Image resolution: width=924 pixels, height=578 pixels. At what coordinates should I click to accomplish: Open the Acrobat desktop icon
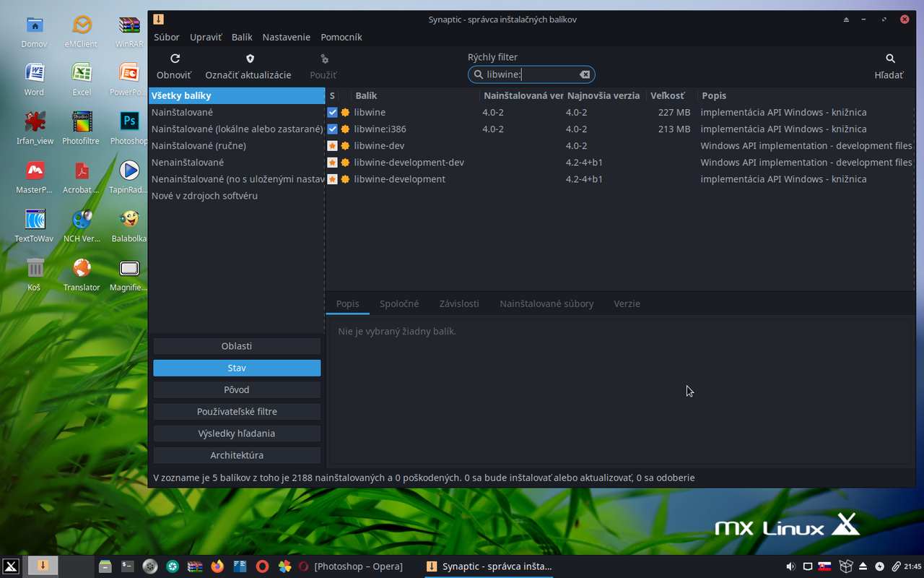pos(82,177)
